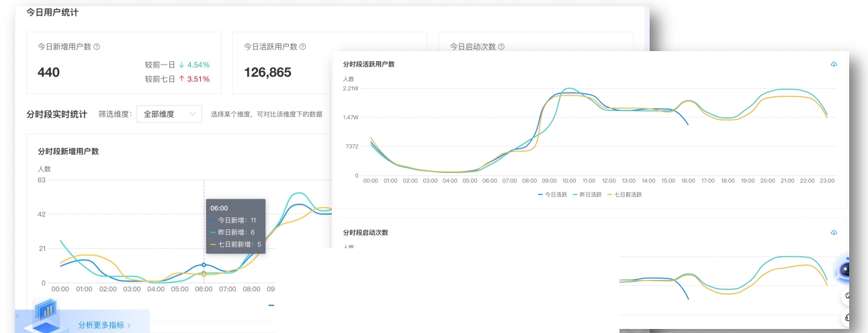
Task: Click 1.47W y-axis label
Action: coord(351,117)
